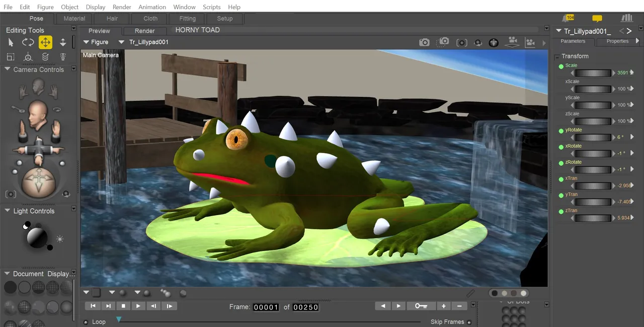Open the Tr_Lillypad001_ parameters panel dropdown
644x327 pixels.
558,31
